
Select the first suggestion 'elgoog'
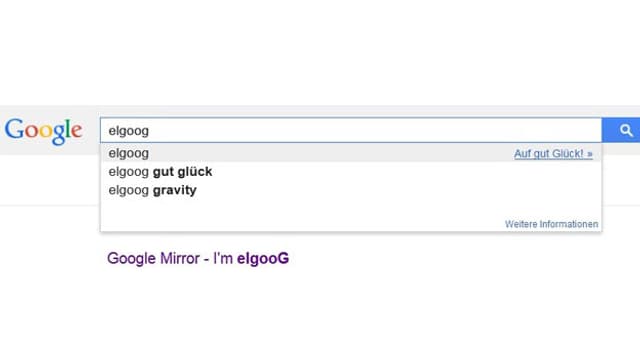(351, 153)
